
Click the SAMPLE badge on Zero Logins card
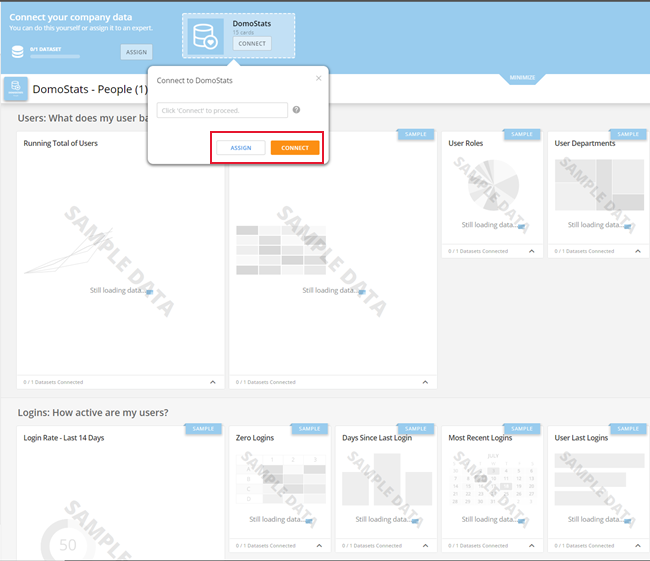309,429
